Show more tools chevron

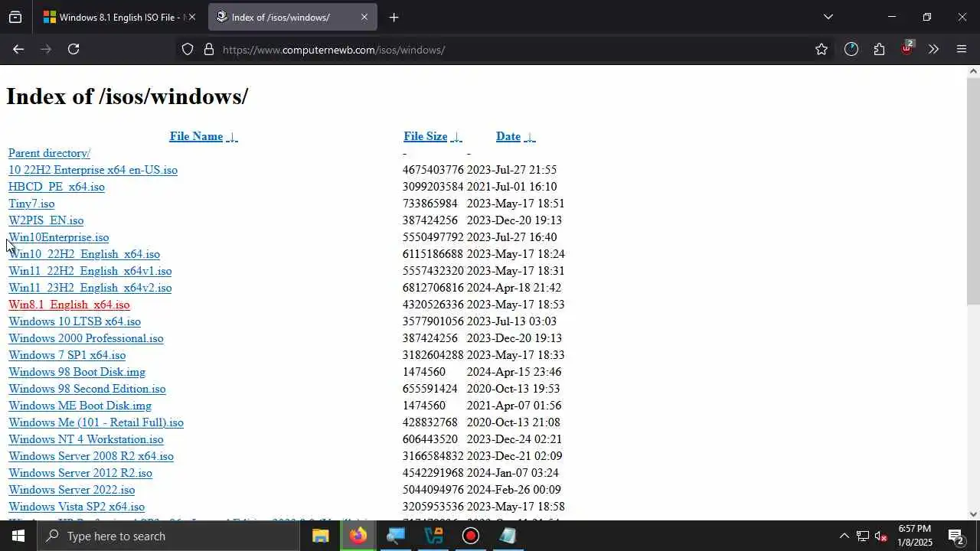coord(933,49)
